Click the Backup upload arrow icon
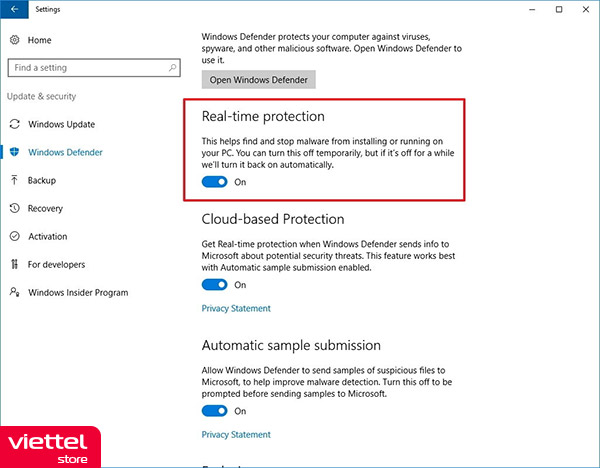Image resolution: width=600 pixels, height=468 pixels. [x=15, y=180]
